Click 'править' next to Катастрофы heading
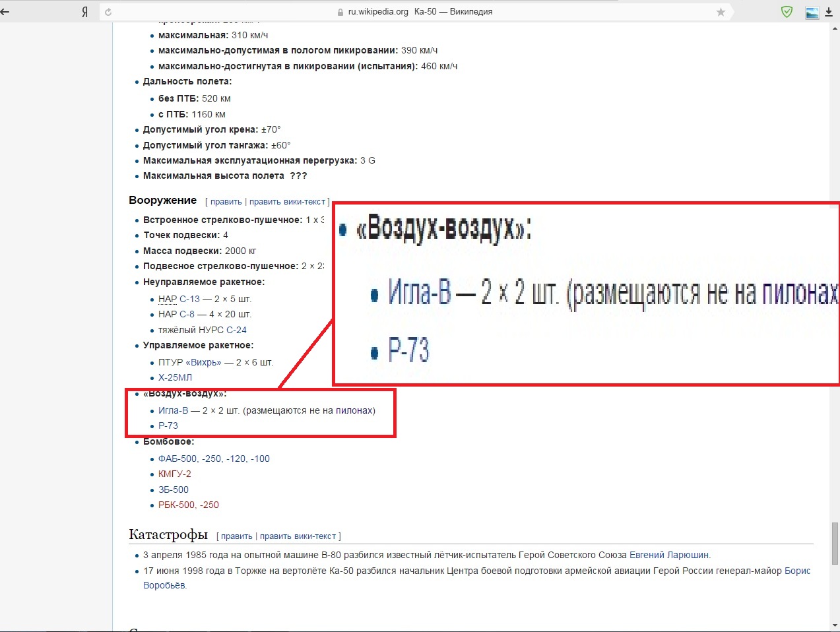The image size is (840, 632). pos(237,536)
